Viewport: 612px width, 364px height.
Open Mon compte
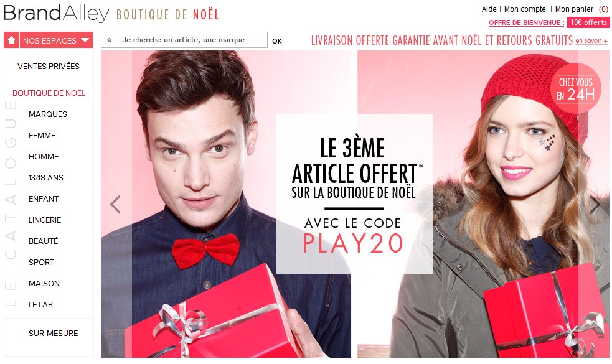coord(525,9)
